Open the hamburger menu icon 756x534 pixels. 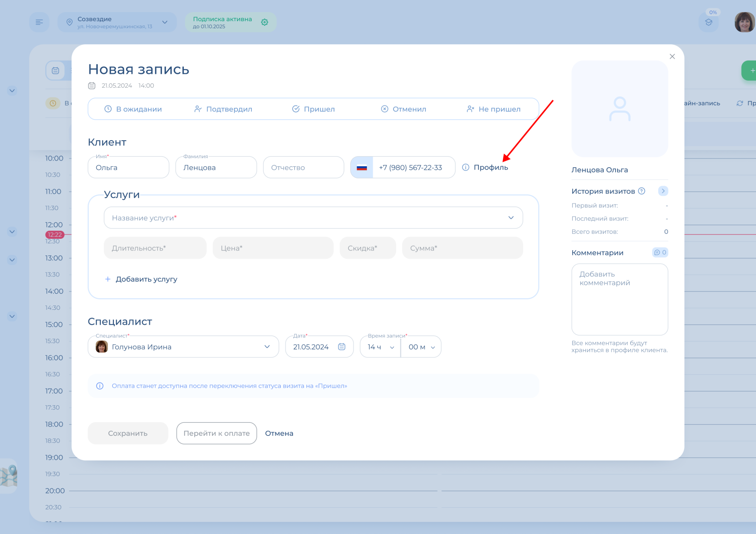pyautogui.click(x=39, y=22)
